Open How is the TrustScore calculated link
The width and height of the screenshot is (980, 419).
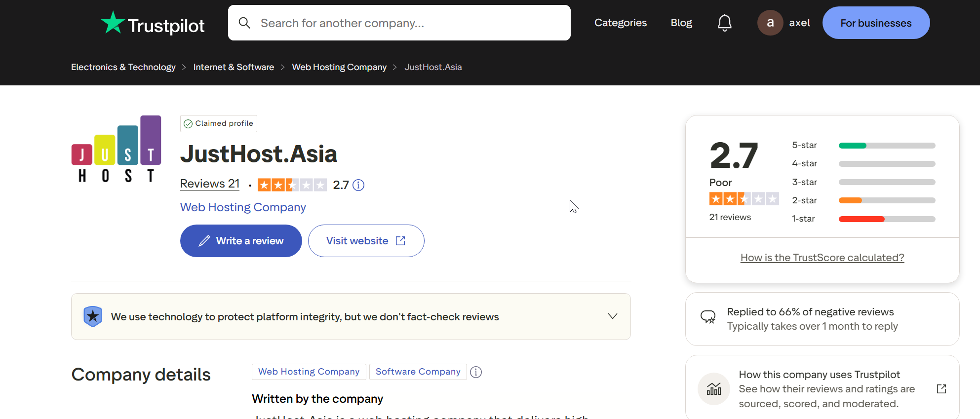pos(823,258)
